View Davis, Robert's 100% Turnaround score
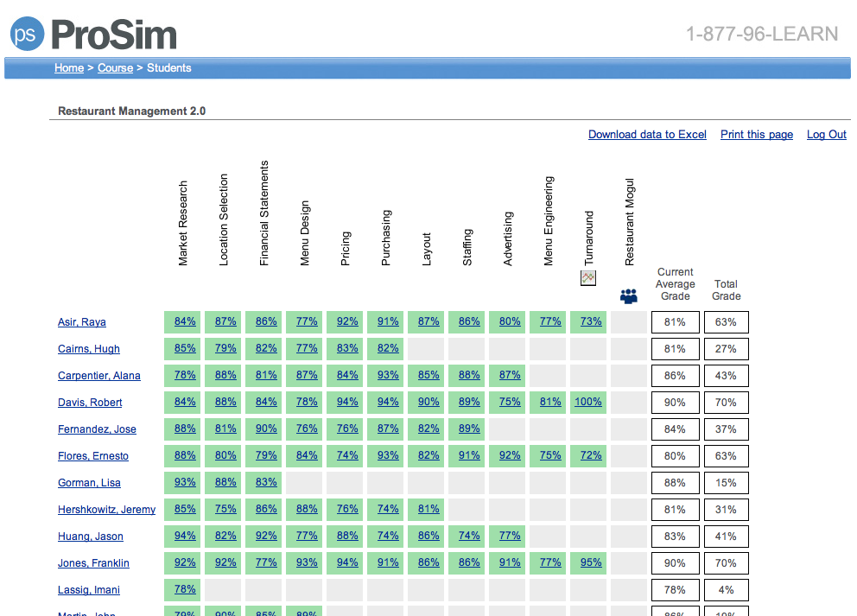The height and width of the screenshot is (616, 857). pyautogui.click(x=588, y=402)
